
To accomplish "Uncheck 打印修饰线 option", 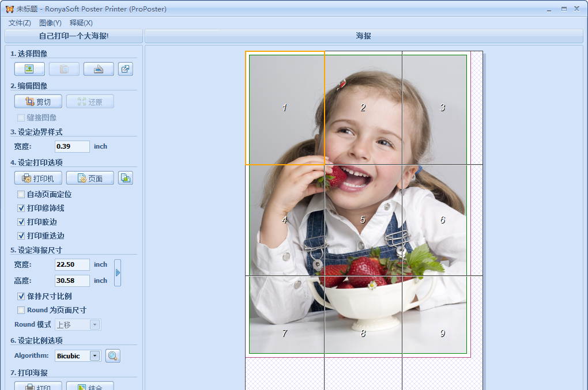I will tap(21, 209).
